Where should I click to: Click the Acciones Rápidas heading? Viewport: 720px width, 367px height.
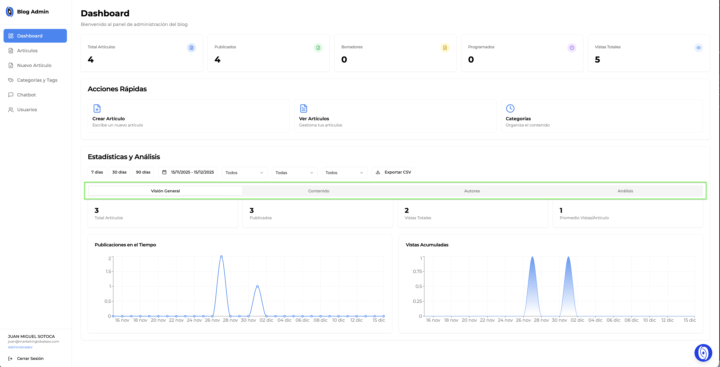[117, 89]
